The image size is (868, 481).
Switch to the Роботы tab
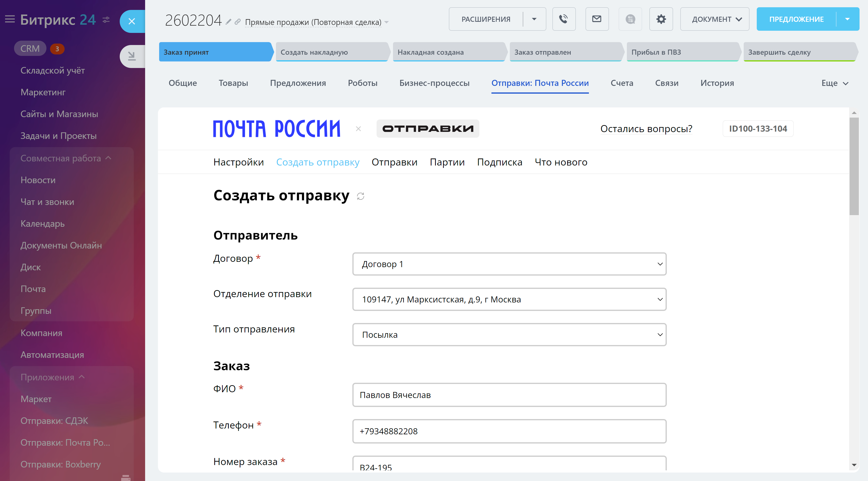pos(363,83)
